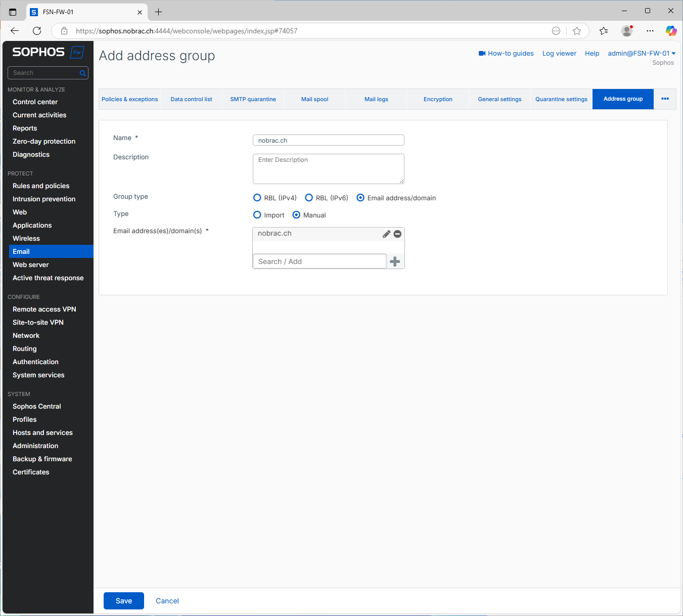683x616 pixels.
Task: Click the plus icon to add address
Action: coord(395,261)
